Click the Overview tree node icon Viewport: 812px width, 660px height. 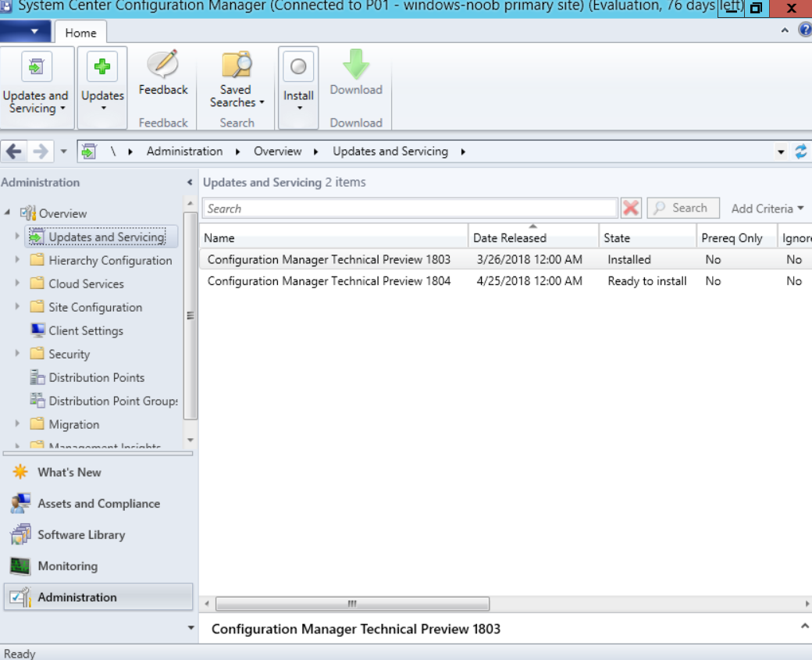(x=27, y=213)
